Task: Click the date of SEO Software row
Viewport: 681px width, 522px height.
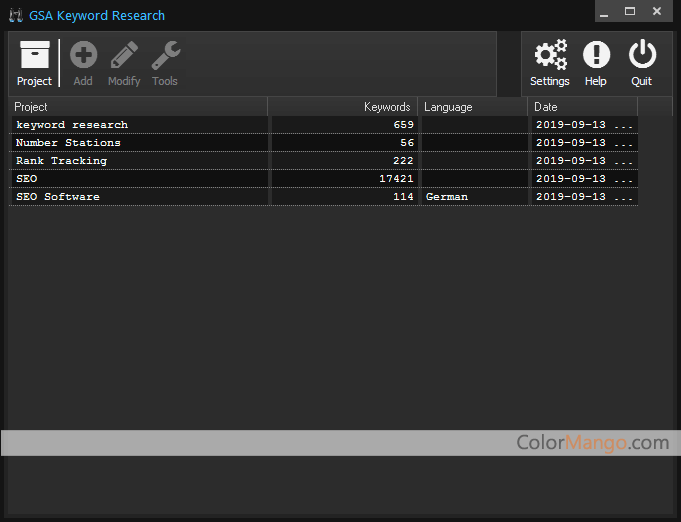Action: click(x=584, y=197)
